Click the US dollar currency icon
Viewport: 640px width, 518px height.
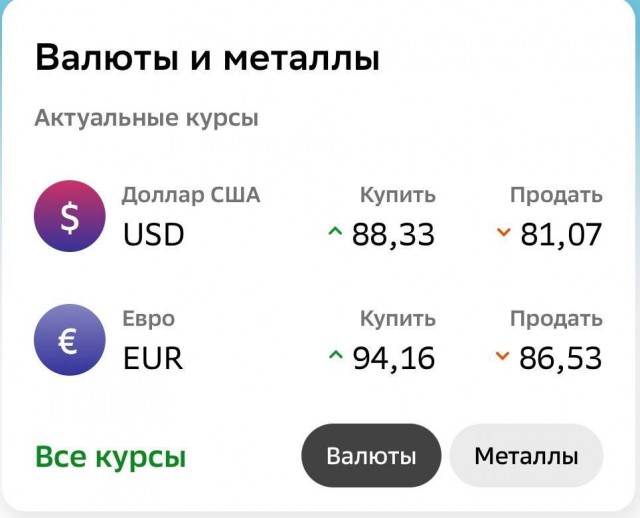69,215
